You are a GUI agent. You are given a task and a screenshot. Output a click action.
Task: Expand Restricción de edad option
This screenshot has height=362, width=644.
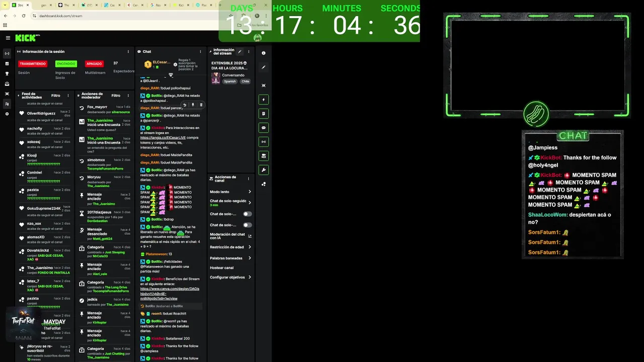(x=230, y=247)
